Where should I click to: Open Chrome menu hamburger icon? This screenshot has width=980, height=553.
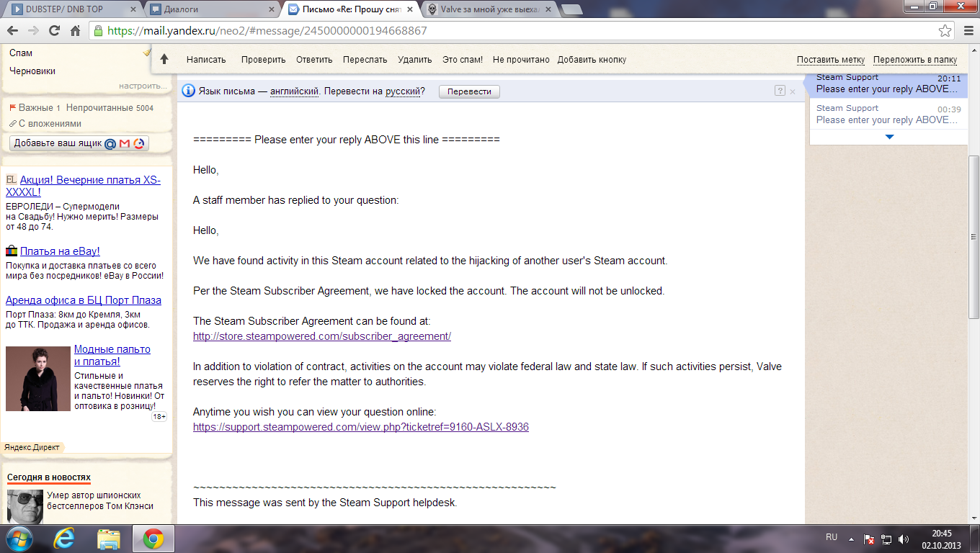(x=968, y=31)
